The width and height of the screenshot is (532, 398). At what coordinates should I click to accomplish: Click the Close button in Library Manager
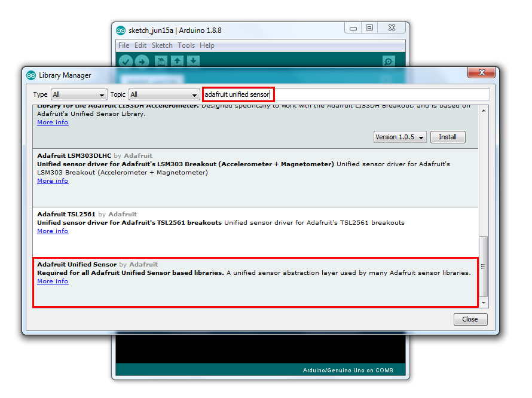tap(470, 319)
